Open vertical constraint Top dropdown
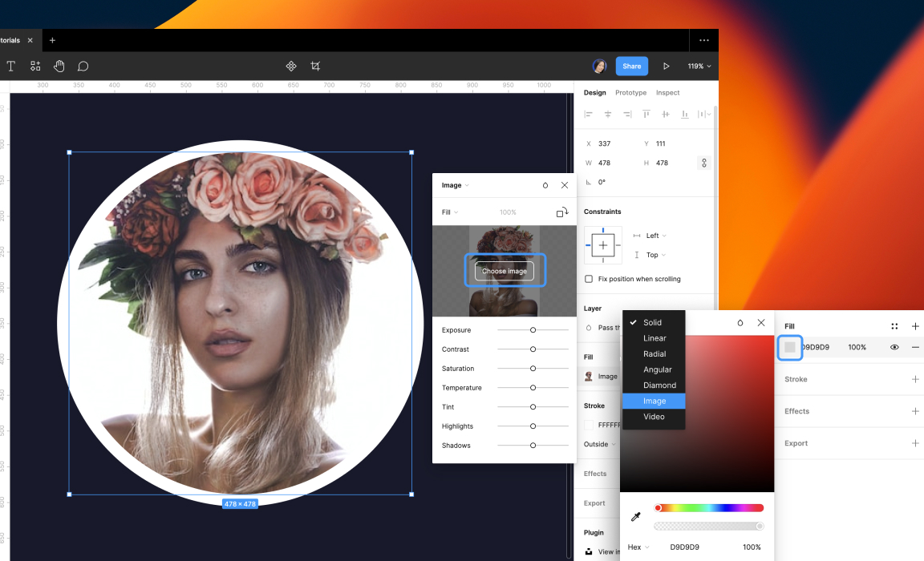The image size is (924, 561). coord(656,255)
